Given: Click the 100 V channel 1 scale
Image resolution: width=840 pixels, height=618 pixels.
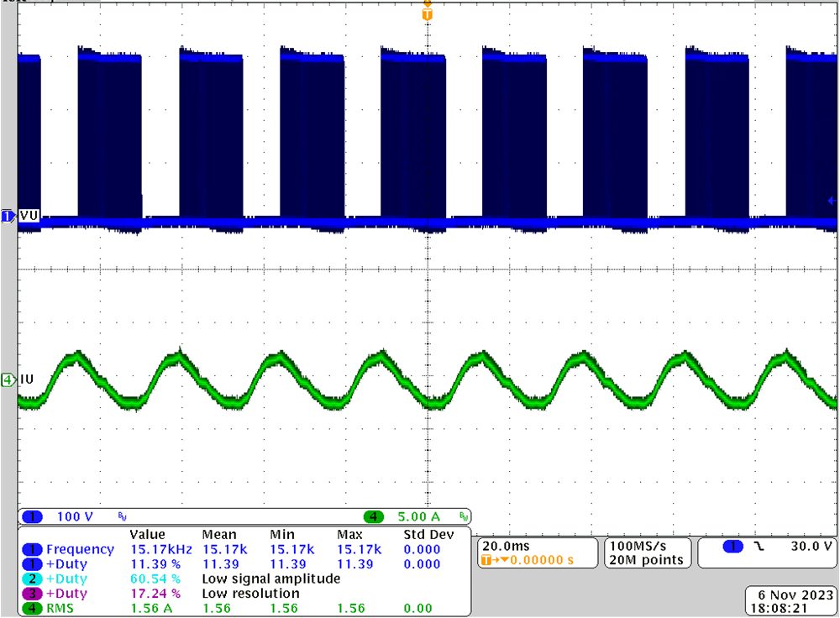Looking at the screenshot, I should (74, 516).
